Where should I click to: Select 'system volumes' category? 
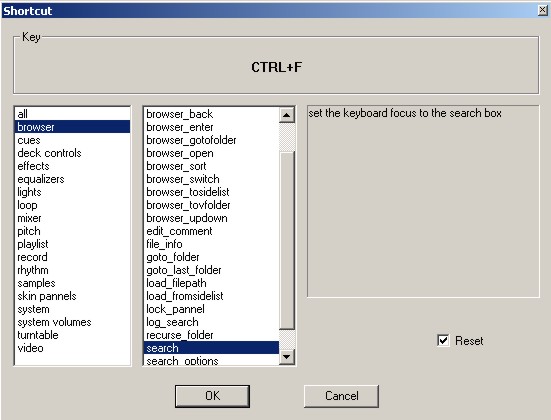(x=72, y=322)
